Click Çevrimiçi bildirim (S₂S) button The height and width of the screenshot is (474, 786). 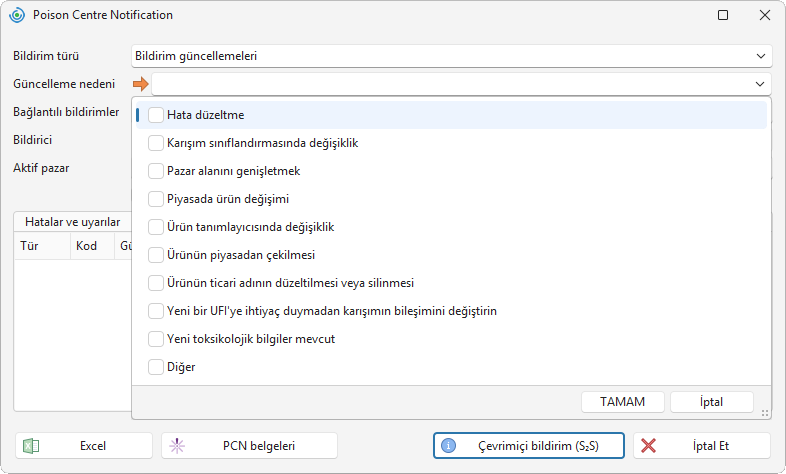pos(529,446)
